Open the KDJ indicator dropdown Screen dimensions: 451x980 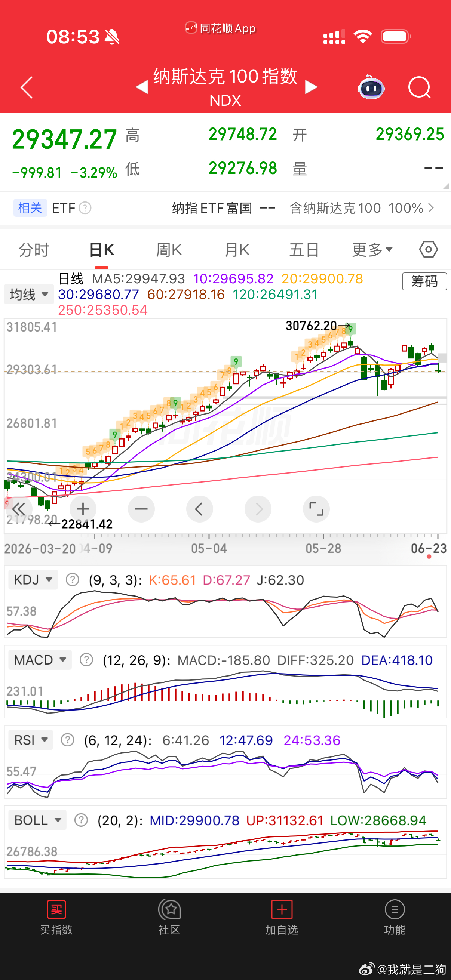33,579
